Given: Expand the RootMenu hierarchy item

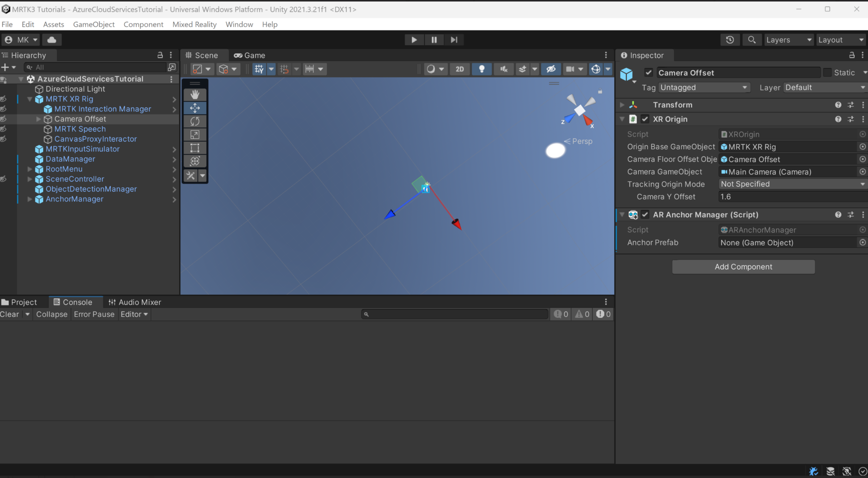Looking at the screenshot, I should click(x=30, y=169).
